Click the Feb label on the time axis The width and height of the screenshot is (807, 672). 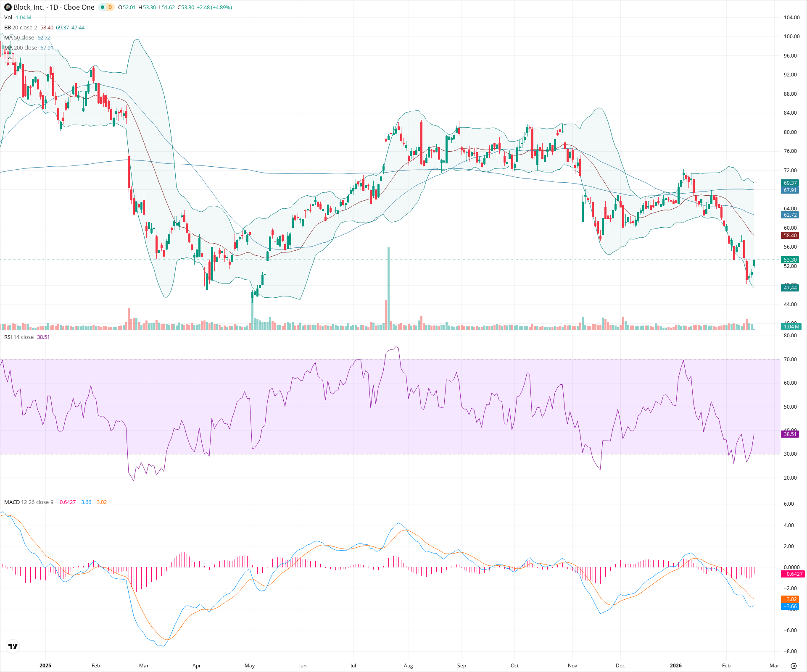coord(96,665)
